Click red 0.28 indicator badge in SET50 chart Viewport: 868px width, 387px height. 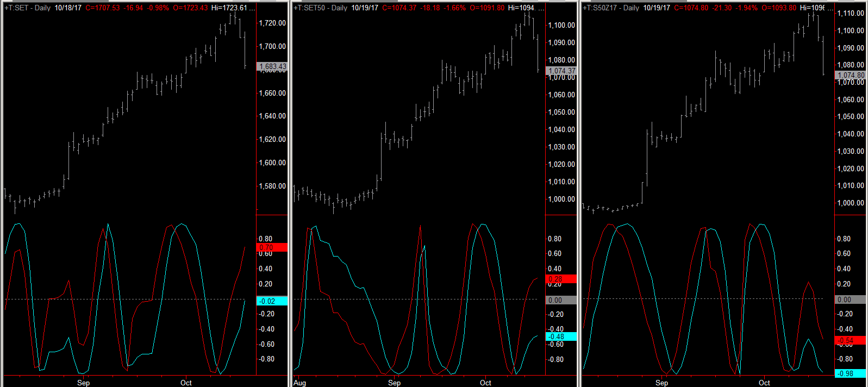click(x=561, y=279)
